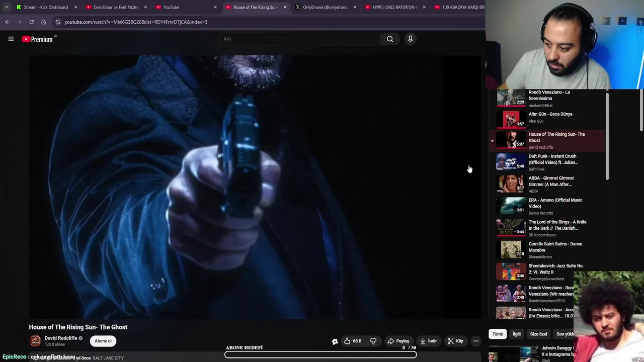Subscribe using the Abone ol button
Screen dimensions: 644x362
(x=103, y=341)
